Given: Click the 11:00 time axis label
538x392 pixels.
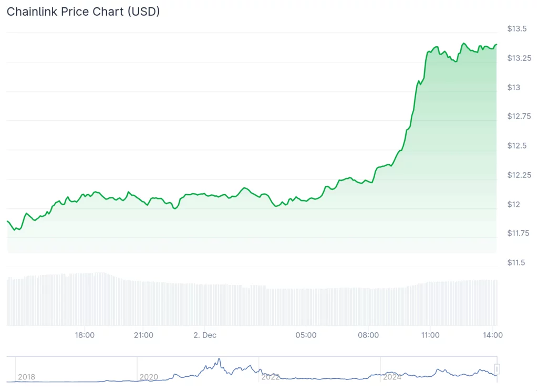Looking at the screenshot, I should pos(430,335).
